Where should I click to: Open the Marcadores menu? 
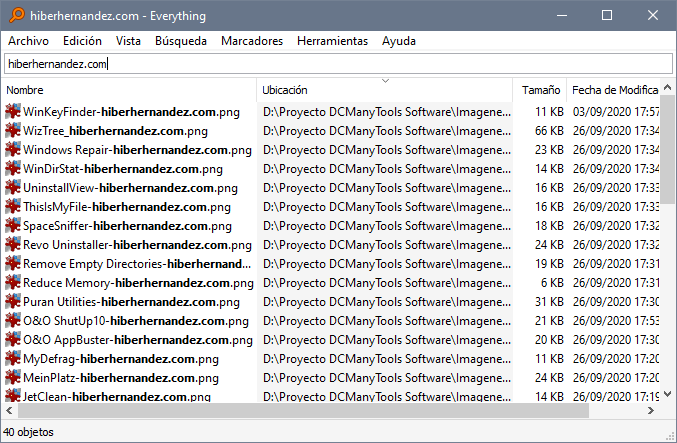point(252,41)
